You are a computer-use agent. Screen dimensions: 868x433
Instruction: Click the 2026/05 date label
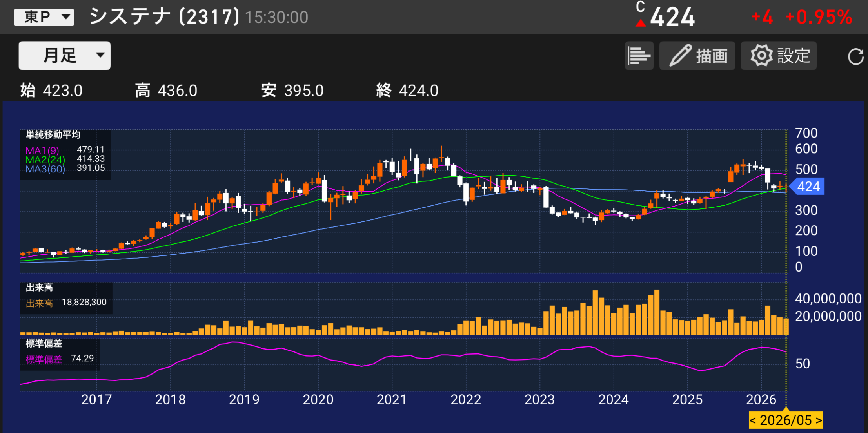pyautogui.click(x=786, y=420)
